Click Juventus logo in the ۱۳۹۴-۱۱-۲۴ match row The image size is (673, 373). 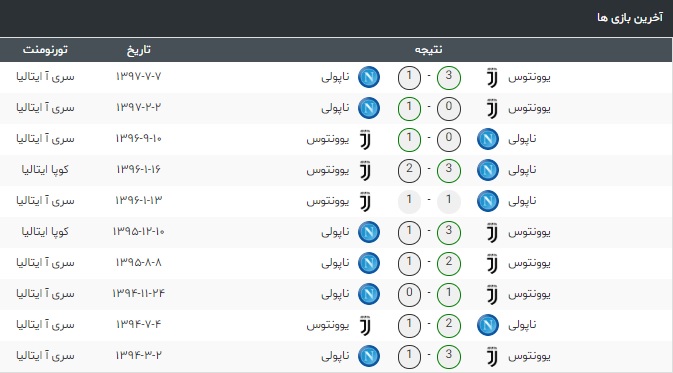492,294
